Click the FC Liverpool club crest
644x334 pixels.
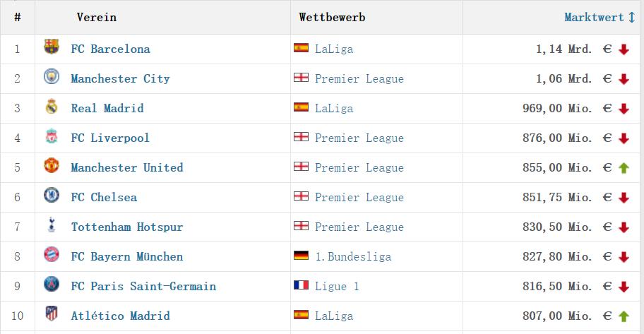tap(52, 137)
